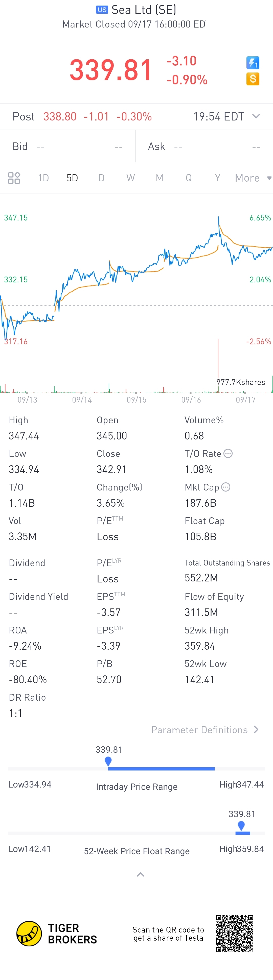273x980 pixels.
Task: Switch to the 1D chart tab
Action: [x=43, y=178]
